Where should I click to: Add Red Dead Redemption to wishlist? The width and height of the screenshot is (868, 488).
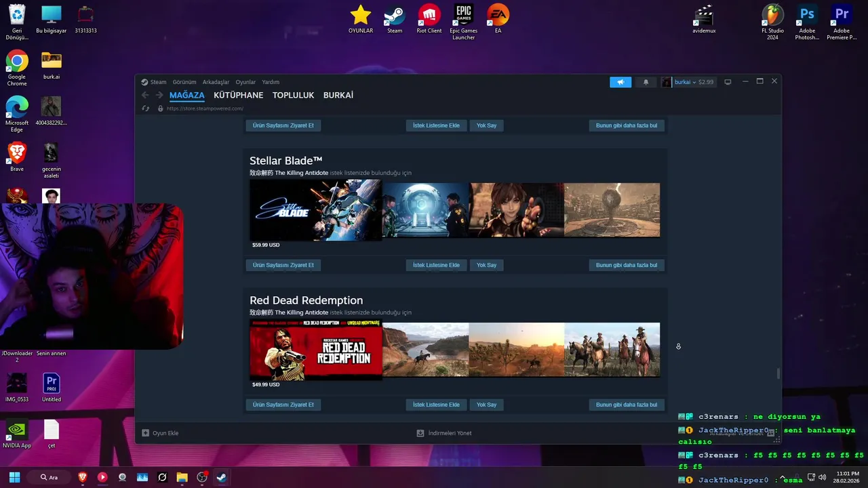[x=436, y=405]
